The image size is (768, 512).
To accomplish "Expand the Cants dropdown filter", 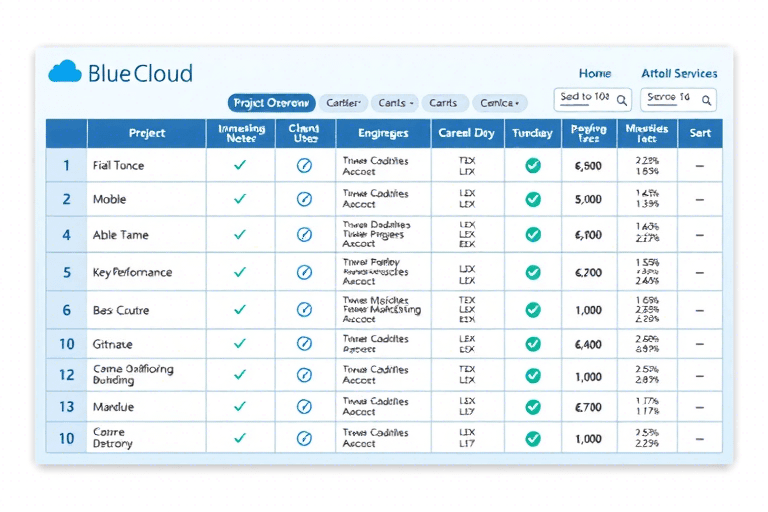I will 394,103.
